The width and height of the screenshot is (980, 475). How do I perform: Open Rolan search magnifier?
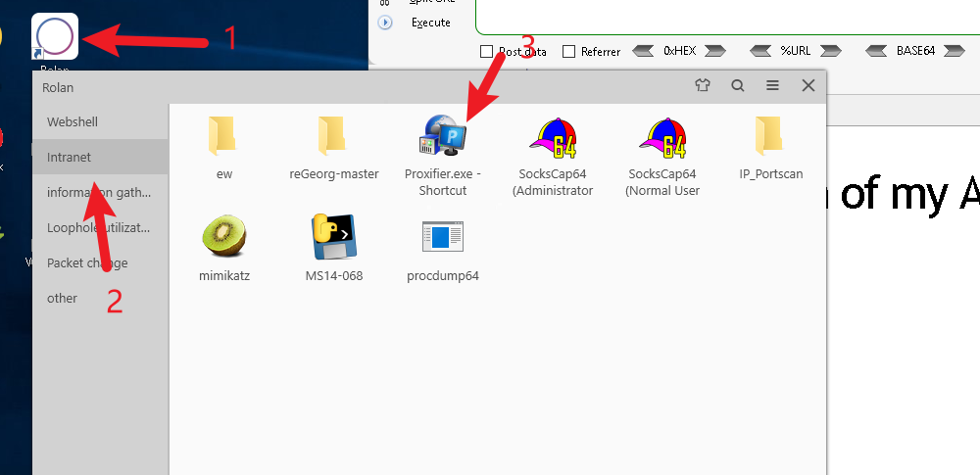[x=737, y=86]
